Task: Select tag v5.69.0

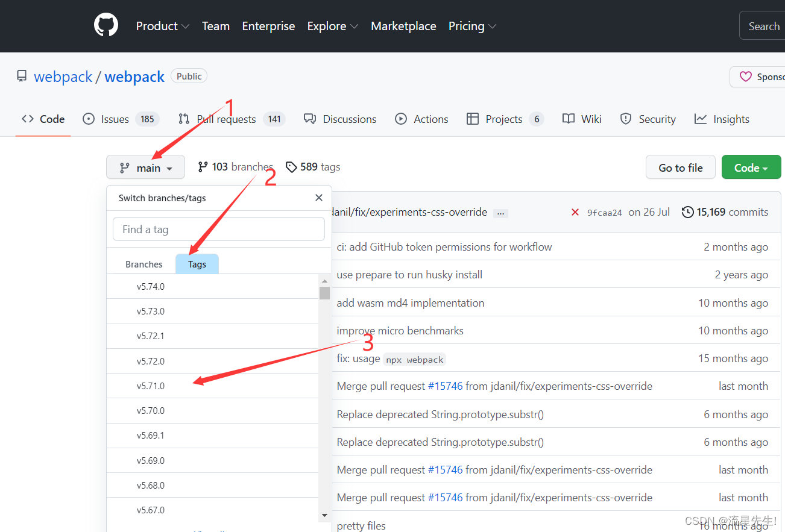Action: [x=213, y=460]
